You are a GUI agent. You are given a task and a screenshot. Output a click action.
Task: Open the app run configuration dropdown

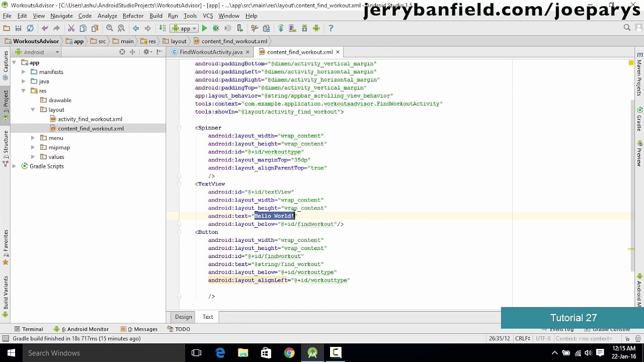pyautogui.click(x=185, y=28)
